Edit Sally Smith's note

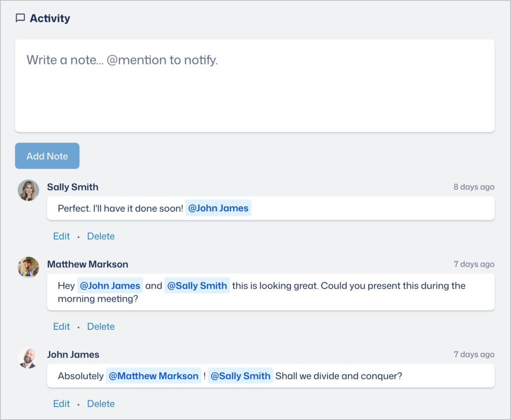click(61, 236)
